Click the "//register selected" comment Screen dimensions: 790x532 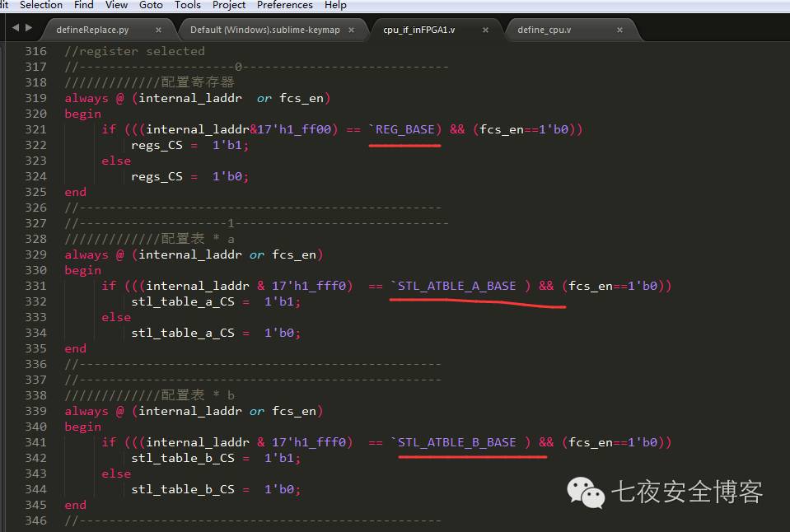click(134, 51)
